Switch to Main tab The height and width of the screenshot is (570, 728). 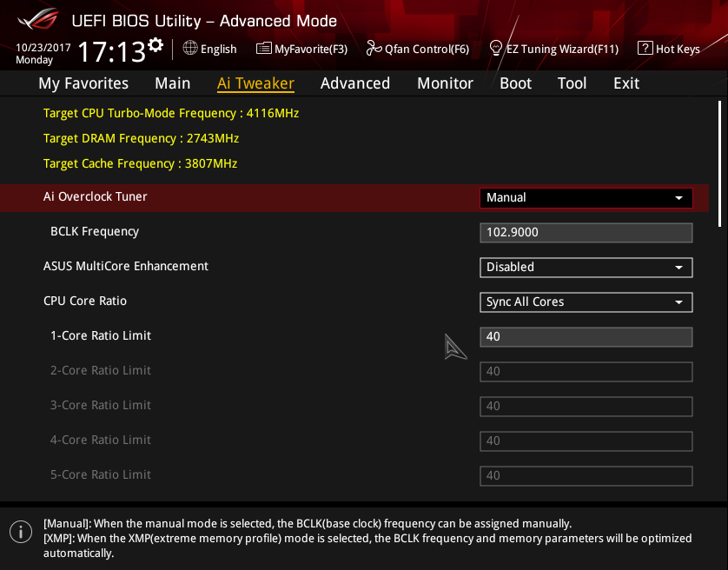[173, 83]
